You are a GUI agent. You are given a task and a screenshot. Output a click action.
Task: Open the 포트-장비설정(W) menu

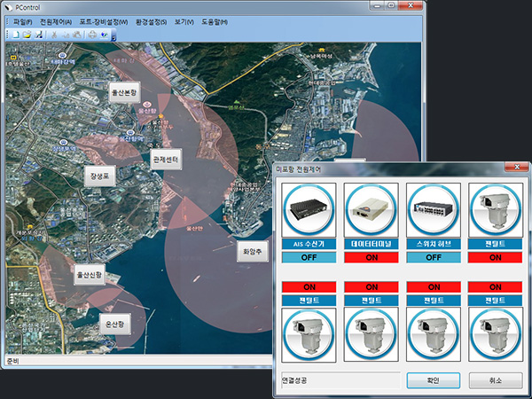[x=103, y=21]
